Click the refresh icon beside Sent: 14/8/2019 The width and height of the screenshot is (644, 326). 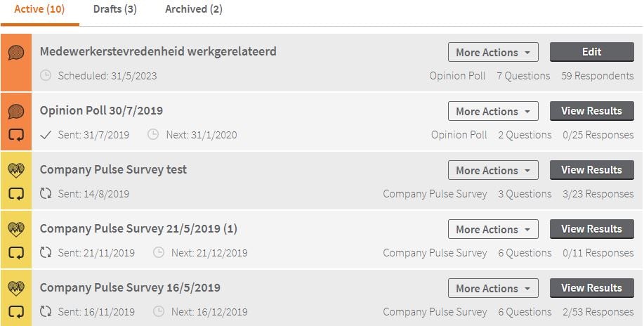tap(46, 194)
